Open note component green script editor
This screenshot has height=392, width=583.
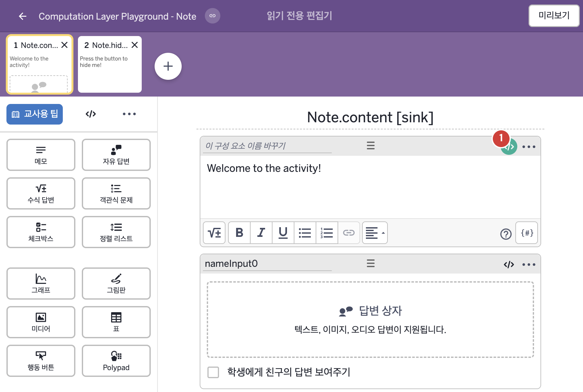click(509, 147)
